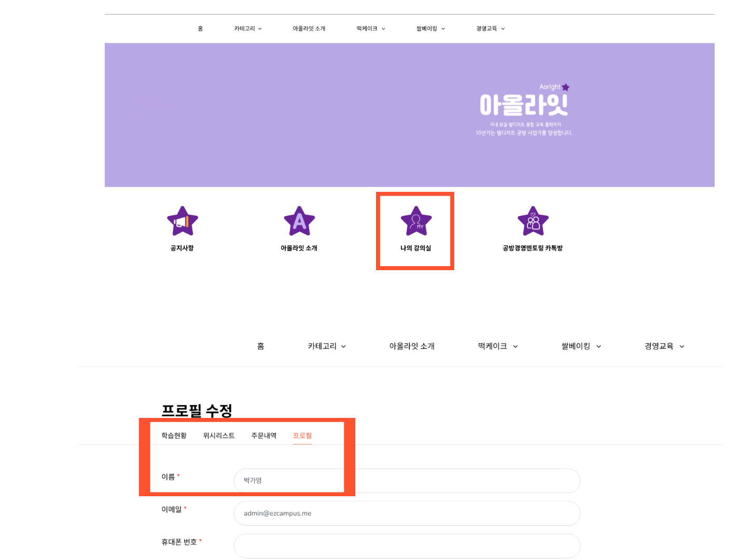Image resolution: width=752 pixels, height=560 pixels.
Task: Click the 프로필 수정 heading
Action: pos(197,411)
